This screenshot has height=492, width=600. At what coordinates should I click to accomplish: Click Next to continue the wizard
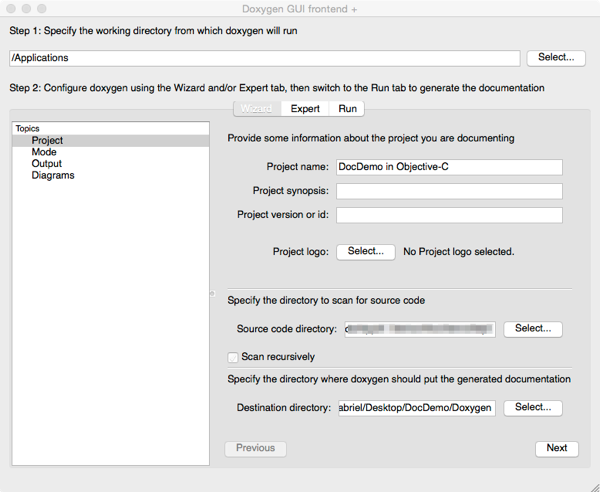point(557,448)
